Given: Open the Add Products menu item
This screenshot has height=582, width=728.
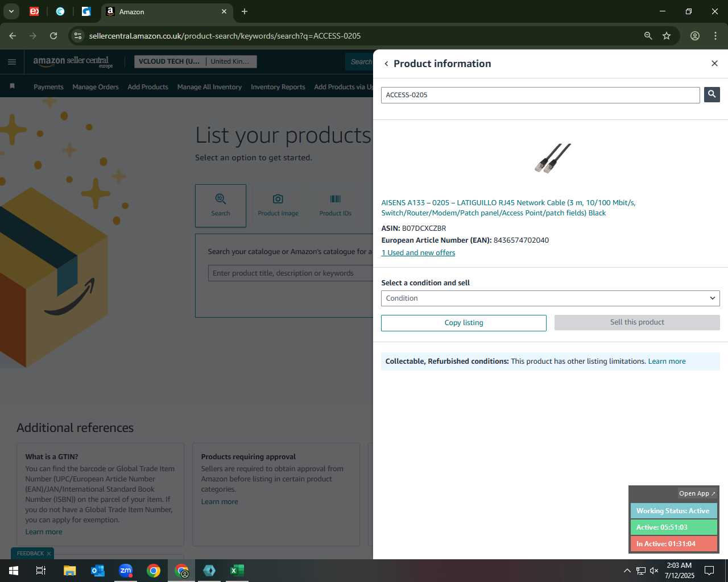Looking at the screenshot, I should 148,87.
